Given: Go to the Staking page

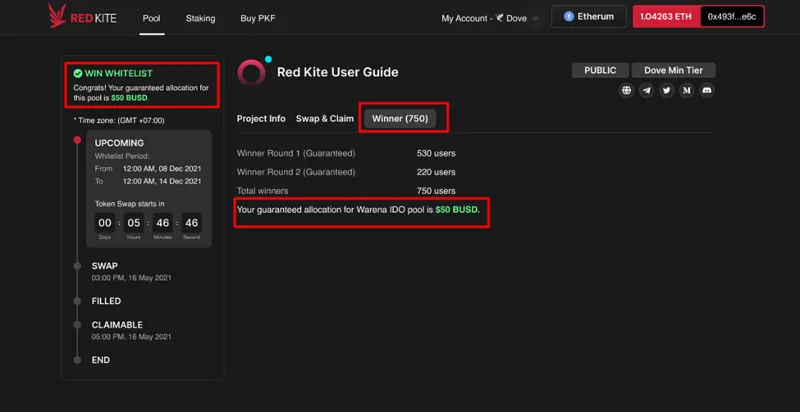Looking at the screenshot, I should click(x=201, y=18).
